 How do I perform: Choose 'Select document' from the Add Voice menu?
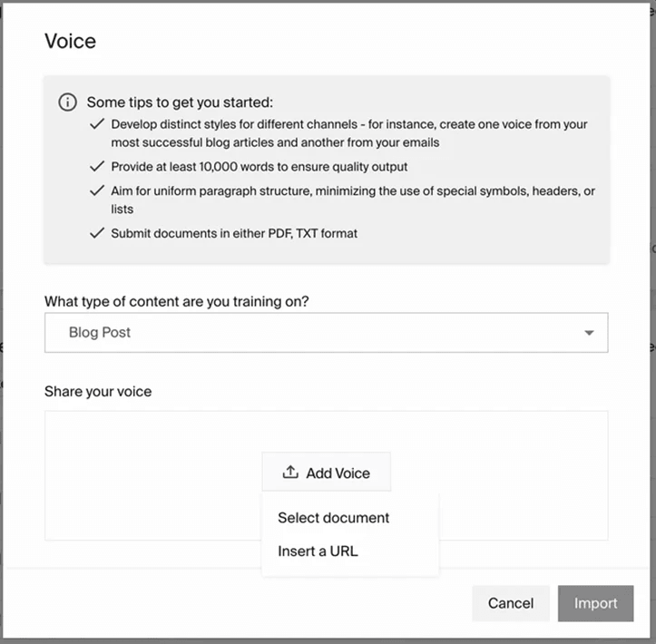[x=333, y=518]
